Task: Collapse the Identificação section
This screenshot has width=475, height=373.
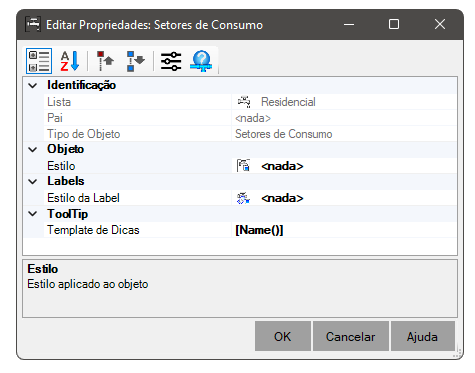Action: pyautogui.click(x=33, y=86)
